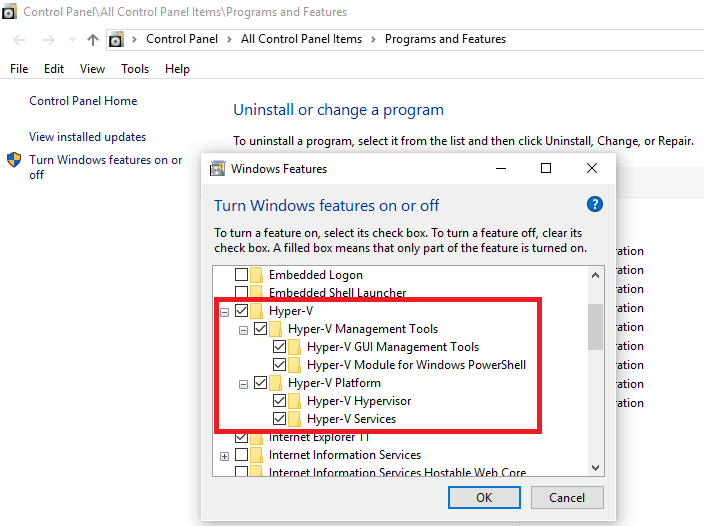This screenshot has height=526, width=704.
Task: Select Hyper-V Management Tools row text
Action: tap(363, 329)
